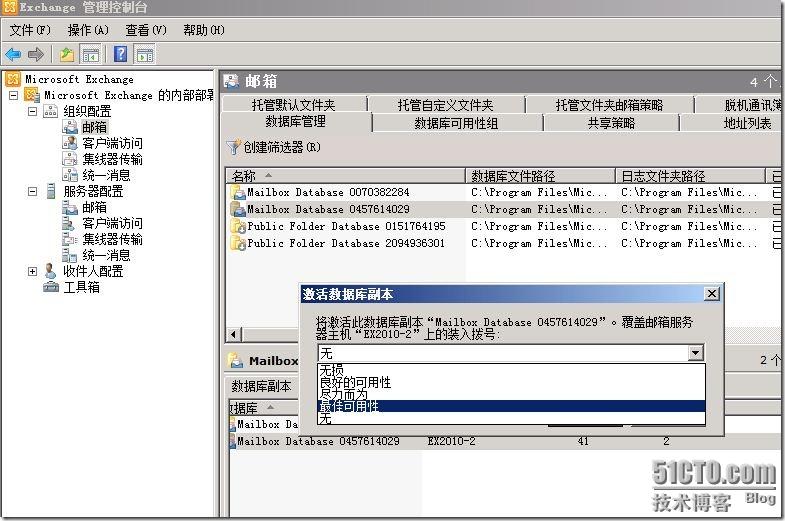The image size is (785, 521).
Task: Select 统一消息 icon under 服务器配置
Action: pyautogui.click(x=70, y=255)
